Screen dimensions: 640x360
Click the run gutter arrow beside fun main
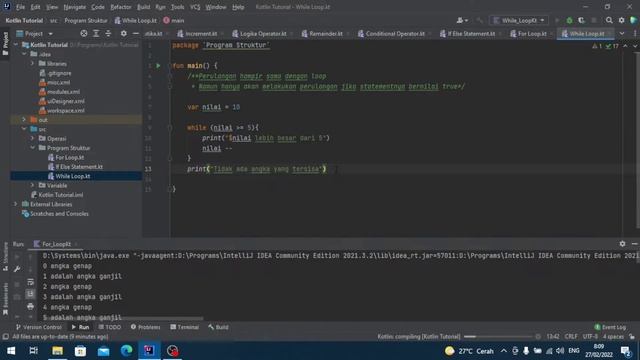point(158,65)
